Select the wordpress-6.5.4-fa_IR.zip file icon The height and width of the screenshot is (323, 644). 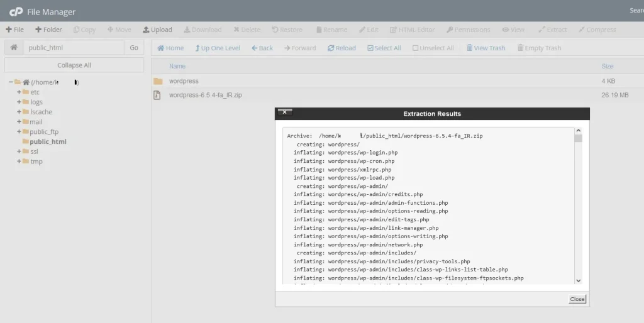coord(158,95)
